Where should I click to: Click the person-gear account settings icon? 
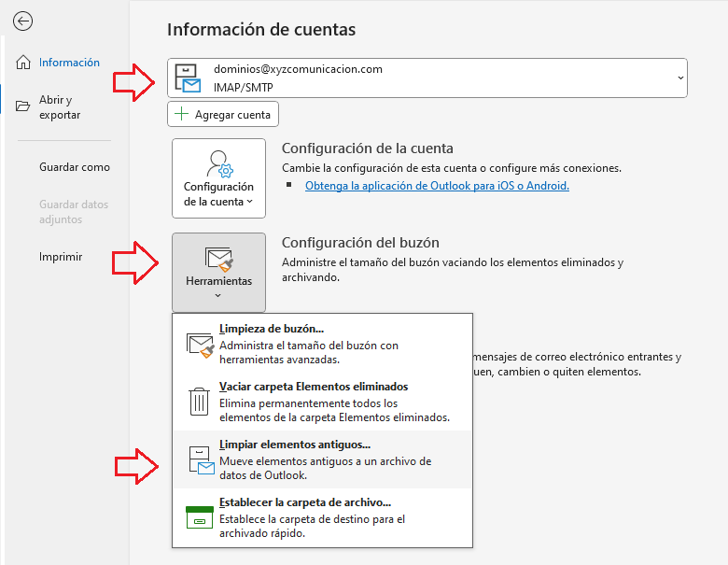tap(218, 164)
